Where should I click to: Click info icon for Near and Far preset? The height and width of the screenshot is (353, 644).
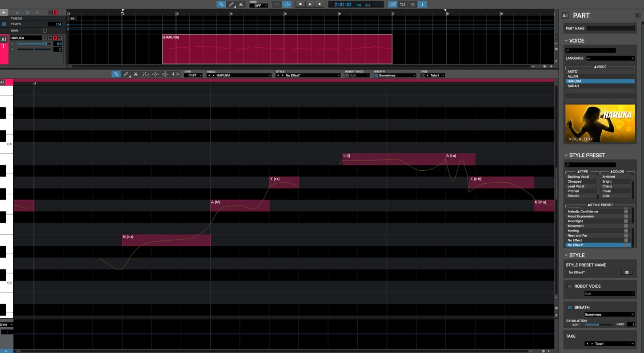tap(626, 236)
